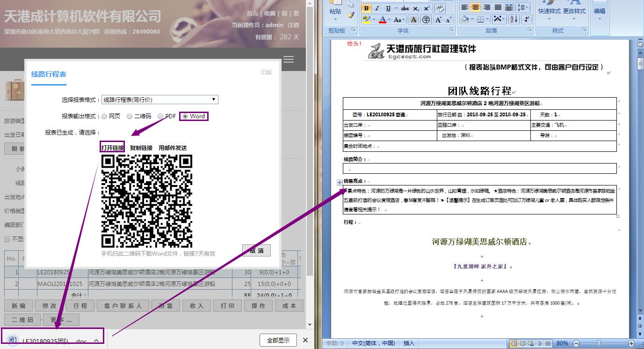This screenshot has width=644, height=349.
Task: Apply Italic formatting in Word
Action: [377, 8]
